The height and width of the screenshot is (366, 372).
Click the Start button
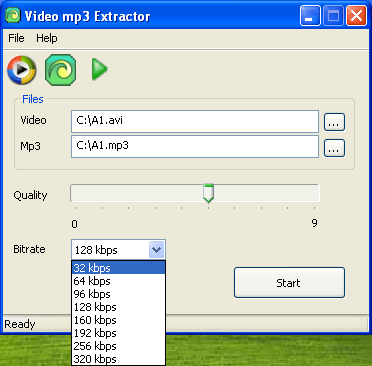pyautogui.click(x=289, y=283)
